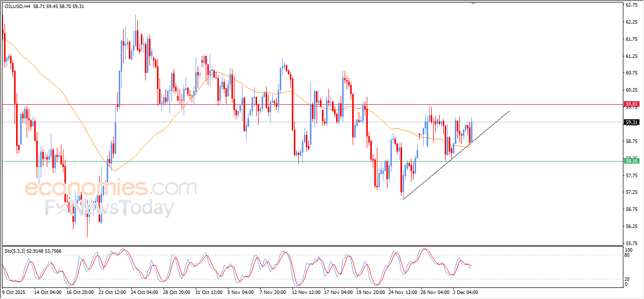The image size is (644, 299).
Task: Click the 61.25 price axis label
Action: (632, 56)
